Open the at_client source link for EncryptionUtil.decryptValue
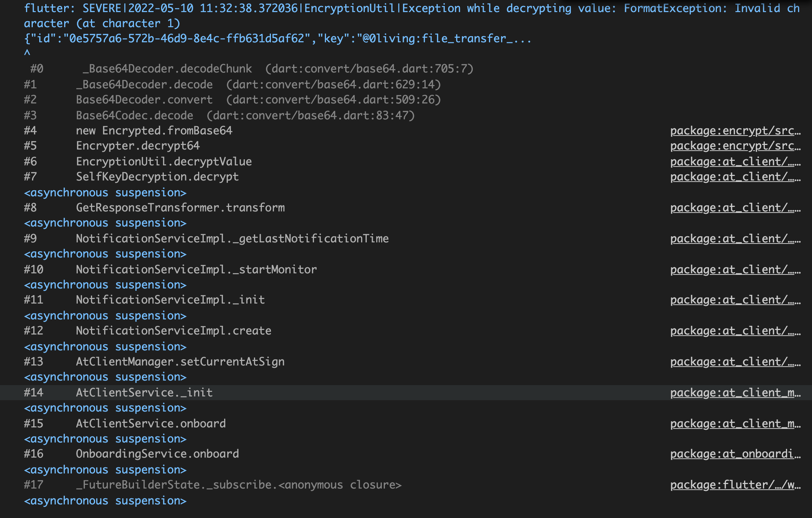812x518 pixels. tap(734, 161)
